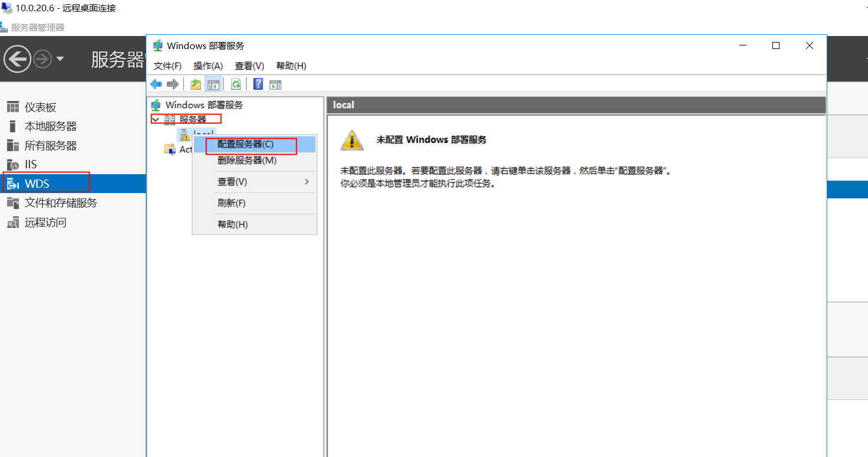Click the 服务器管理器 title text

[38, 28]
